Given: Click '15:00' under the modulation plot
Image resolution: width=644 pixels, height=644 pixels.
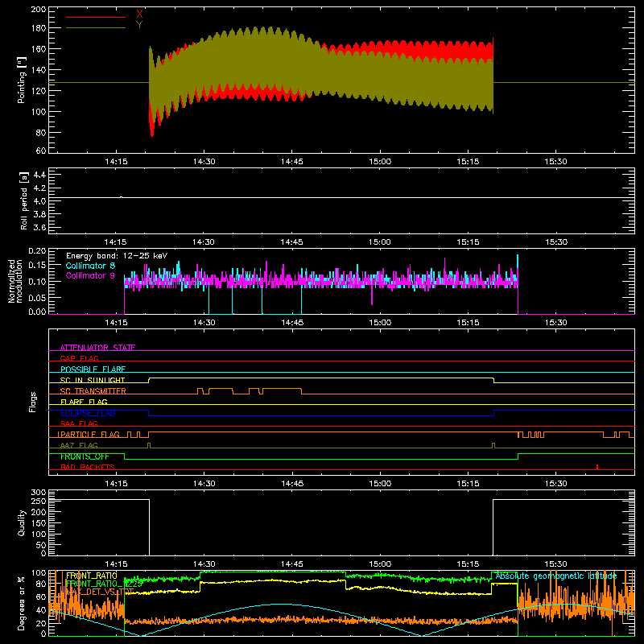Looking at the screenshot, I should click(x=380, y=323).
